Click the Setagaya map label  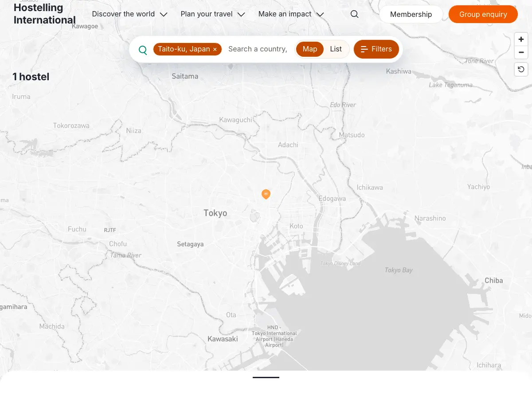(x=190, y=244)
